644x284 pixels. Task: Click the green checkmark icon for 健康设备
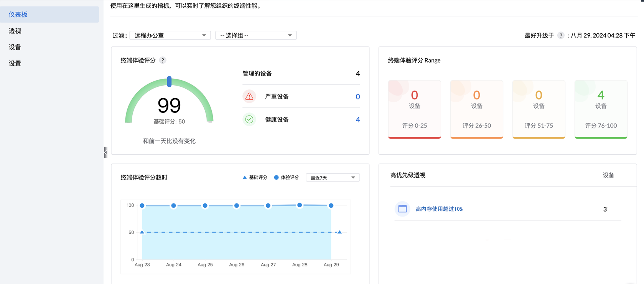pyautogui.click(x=249, y=119)
